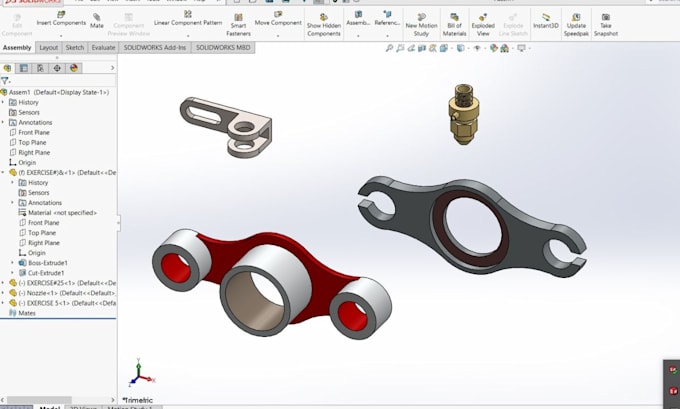The height and width of the screenshot is (409, 680).
Task: Open the PropertyManager tab icon
Action: coord(23,68)
